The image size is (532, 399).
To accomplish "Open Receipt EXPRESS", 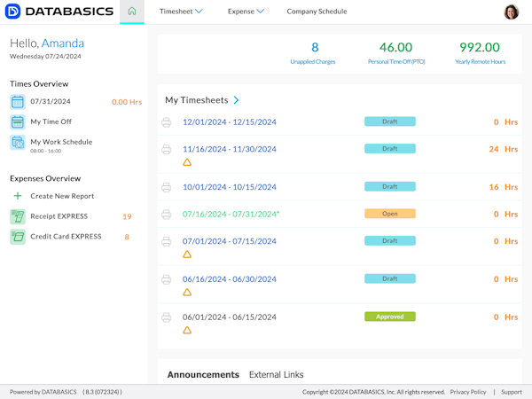I will 59,216.
